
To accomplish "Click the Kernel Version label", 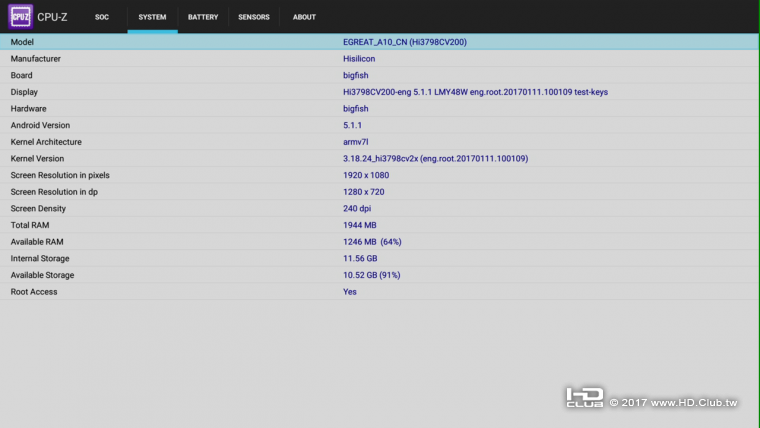I will pyautogui.click(x=37, y=159).
